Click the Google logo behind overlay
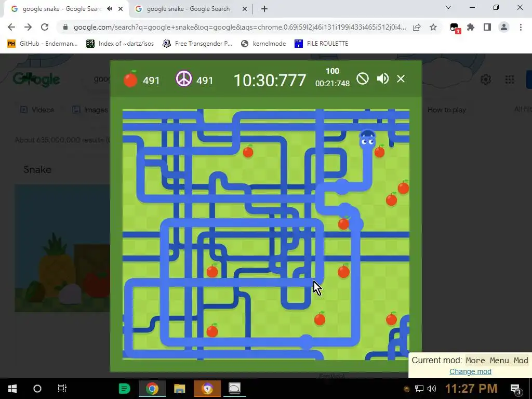The height and width of the screenshot is (399, 532). pos(36,79)
